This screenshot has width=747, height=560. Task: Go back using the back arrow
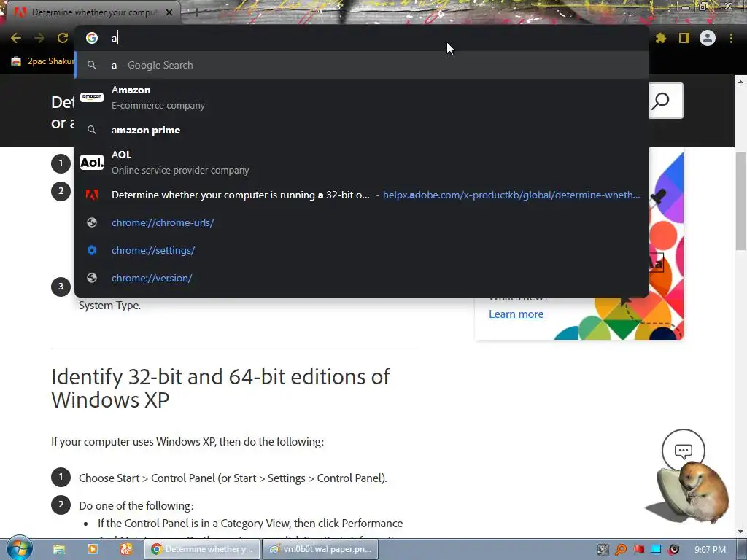point(16,38)
